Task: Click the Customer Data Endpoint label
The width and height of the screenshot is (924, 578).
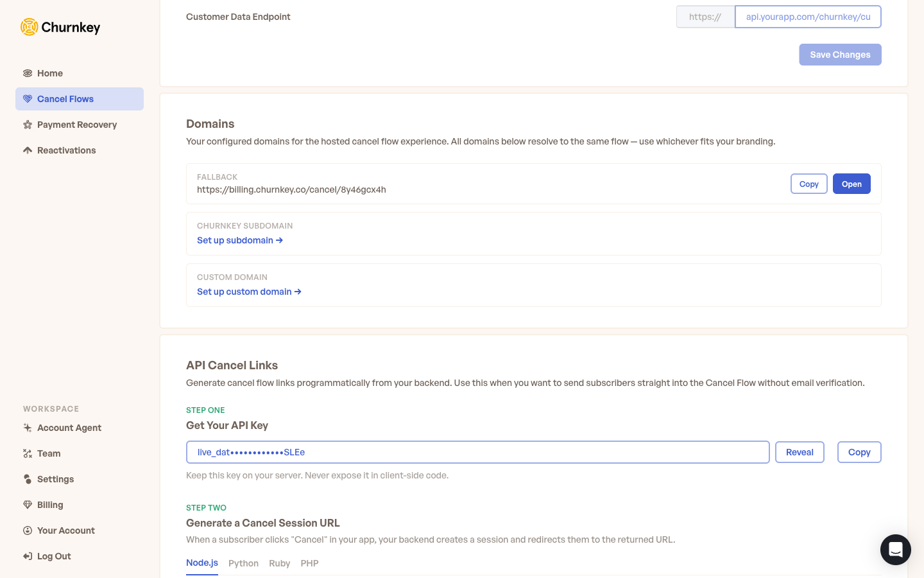Action: [x=238, y=17]
